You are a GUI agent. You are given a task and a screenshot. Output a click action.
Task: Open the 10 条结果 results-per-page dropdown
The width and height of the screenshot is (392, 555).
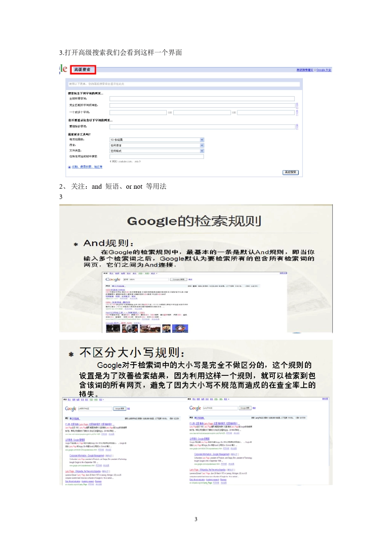pyautogui.click(x=157, y=140)
